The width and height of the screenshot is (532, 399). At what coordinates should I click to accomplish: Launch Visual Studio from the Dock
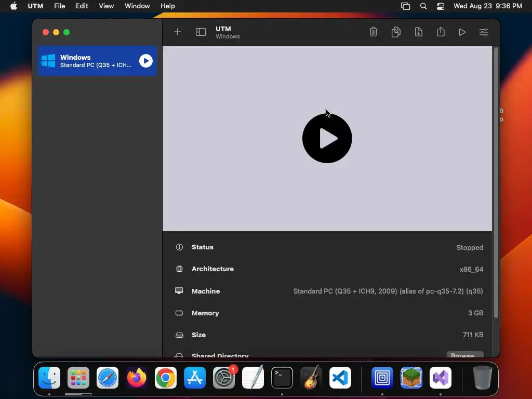(441, 378)
